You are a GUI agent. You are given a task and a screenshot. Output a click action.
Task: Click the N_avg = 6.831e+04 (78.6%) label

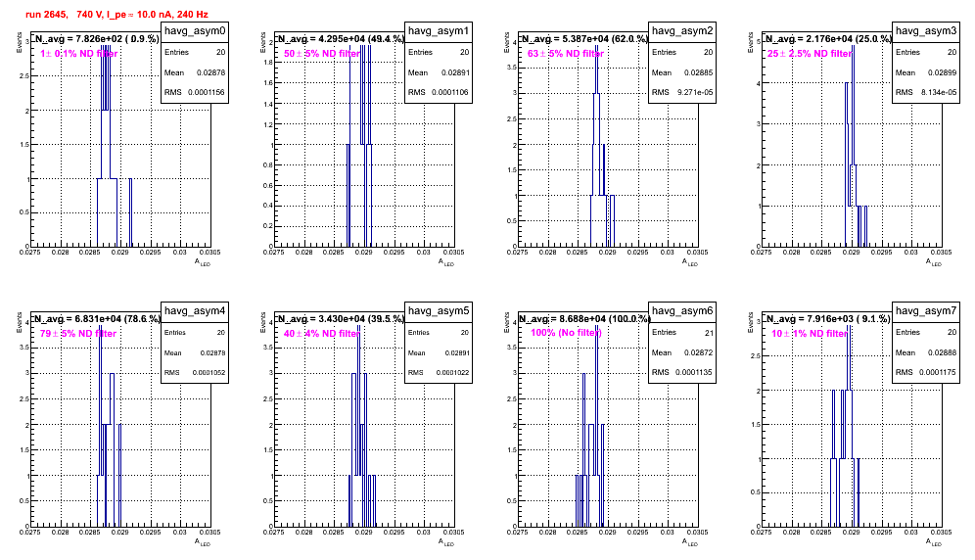(97, 318)
